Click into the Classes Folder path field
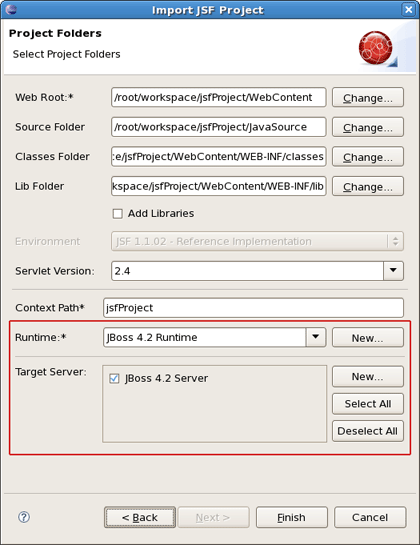 pyautogui.click(x=219, y=156)
